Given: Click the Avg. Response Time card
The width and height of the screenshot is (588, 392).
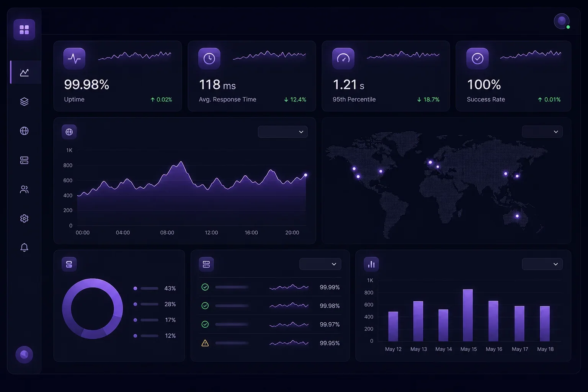Looking at the screenshot, I should [252, 76].
